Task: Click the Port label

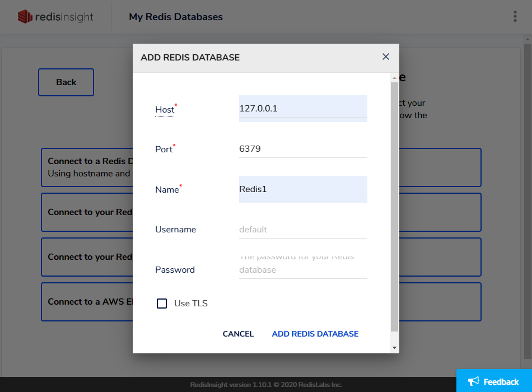Action: 164,150
